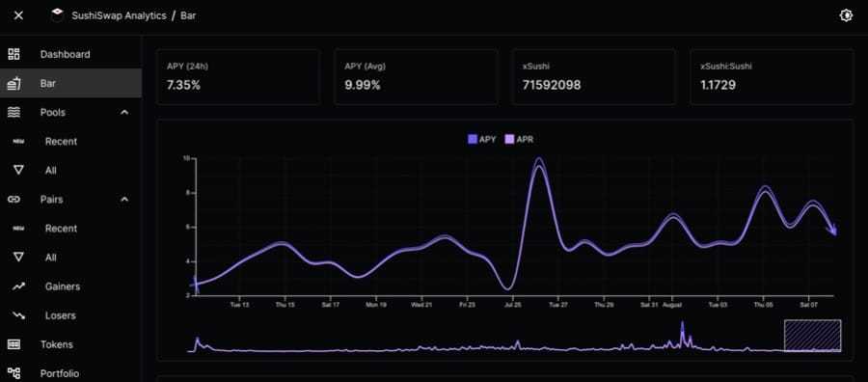Click the Portfolio tree icon
This screenshot has width=868, height=382.
click(14, 373)
